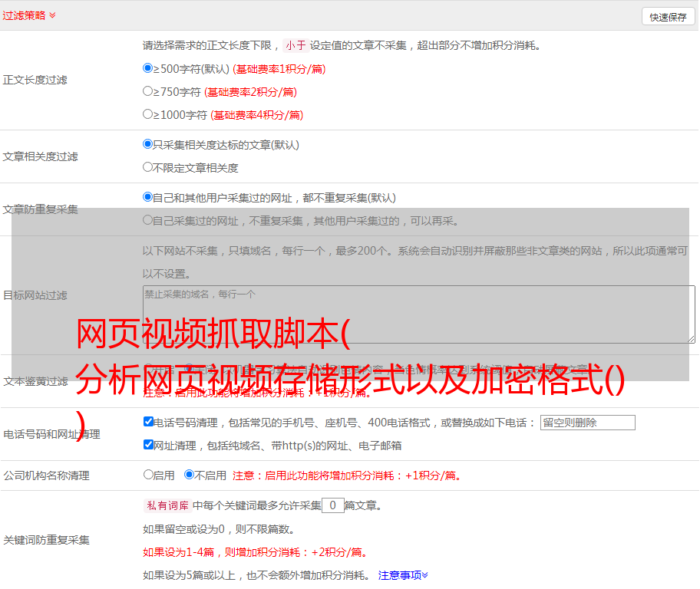Select 只采集相关度达标的文章 radio option
Screen dimensions: 700x589
tap(148, 144)
